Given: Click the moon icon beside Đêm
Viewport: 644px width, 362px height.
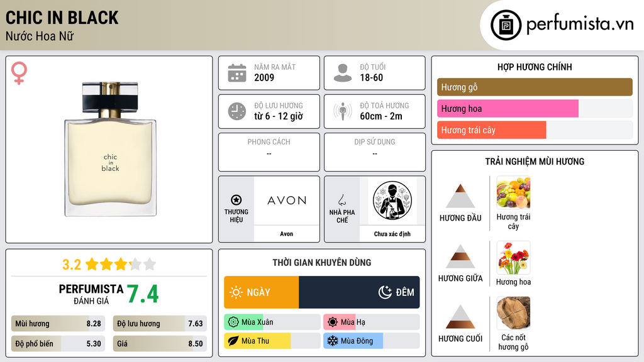Looking at the screenshot, I should 385,292.
